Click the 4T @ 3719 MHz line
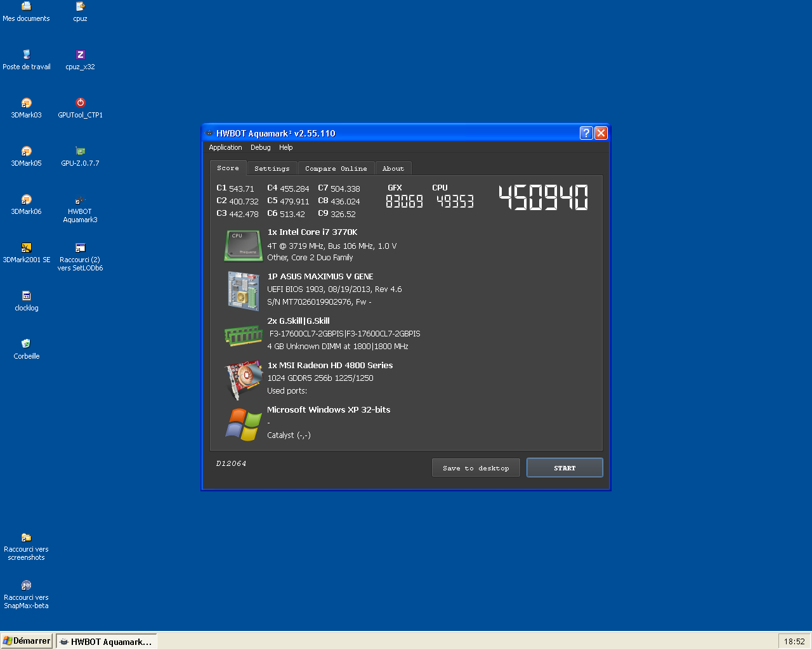The height and width of the screenshot is (650, 812). (x=332, y=246)
